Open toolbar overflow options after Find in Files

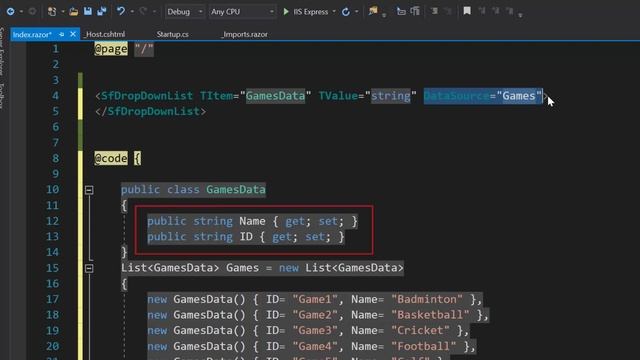384,15
